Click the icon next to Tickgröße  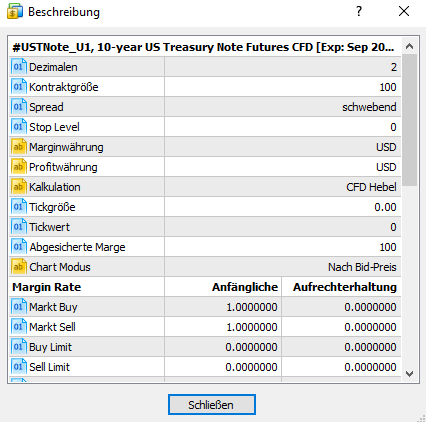[18, 207]
